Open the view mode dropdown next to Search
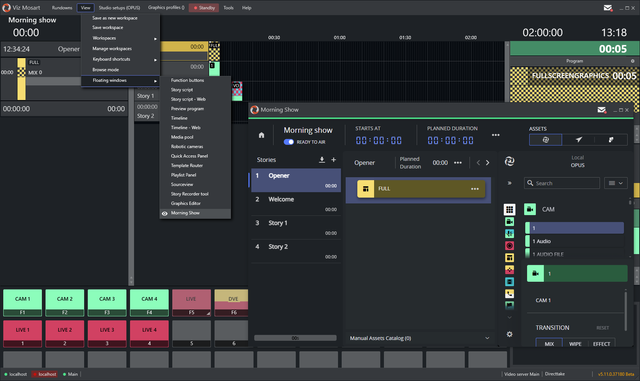Screen dimensions: 640x381 click(616, 183)
